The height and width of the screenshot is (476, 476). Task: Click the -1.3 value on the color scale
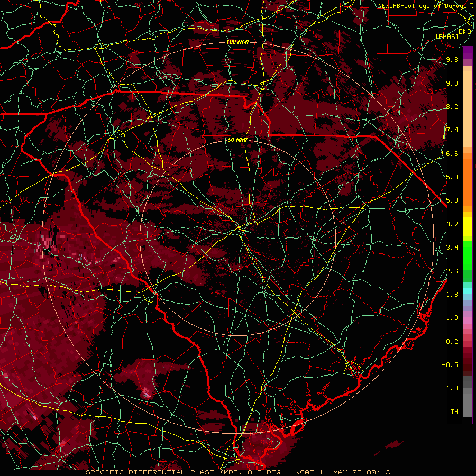point(450,388)
